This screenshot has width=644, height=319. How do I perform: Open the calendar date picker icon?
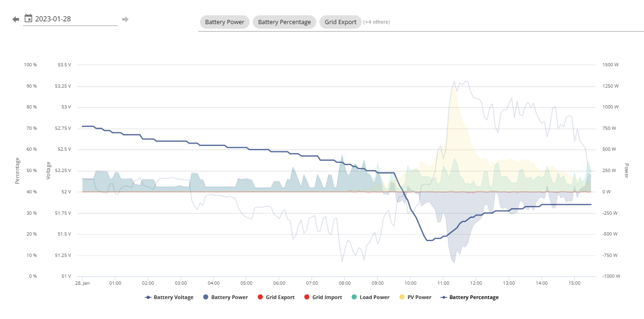(x=28, y=19)
